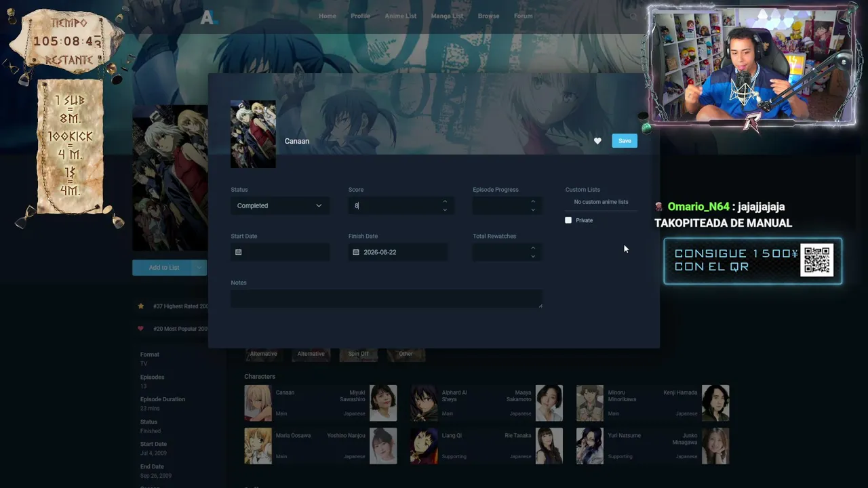The width and height of the screenshot is (868, 488).
Task: Expand the arrow next to Add to List
Action: pos(199,268)
